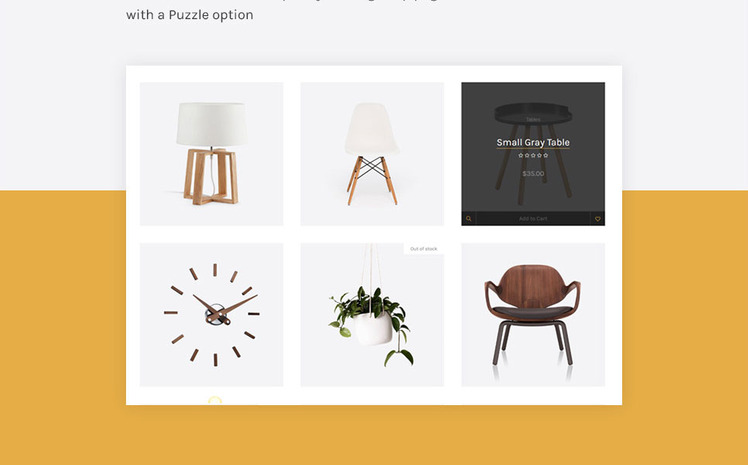The image size is (748, 465).
Task: Open the wall clock product
Action: pos(211,315)
